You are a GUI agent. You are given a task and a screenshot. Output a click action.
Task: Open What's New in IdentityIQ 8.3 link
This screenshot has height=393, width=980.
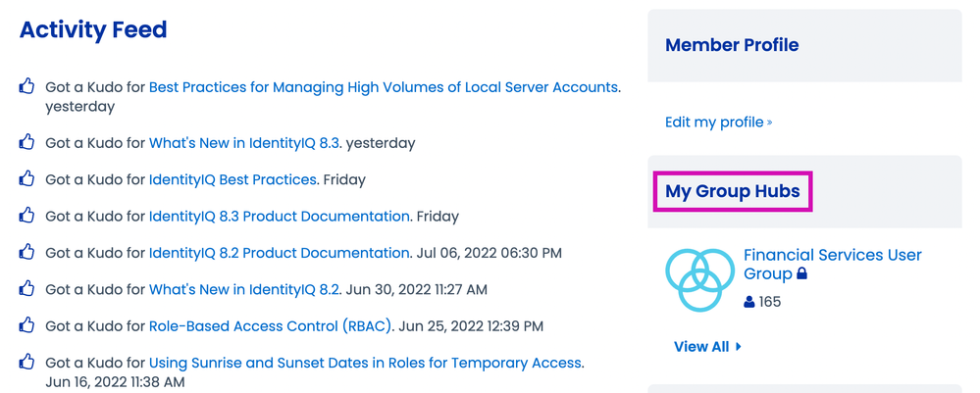[x=244, y=143]
